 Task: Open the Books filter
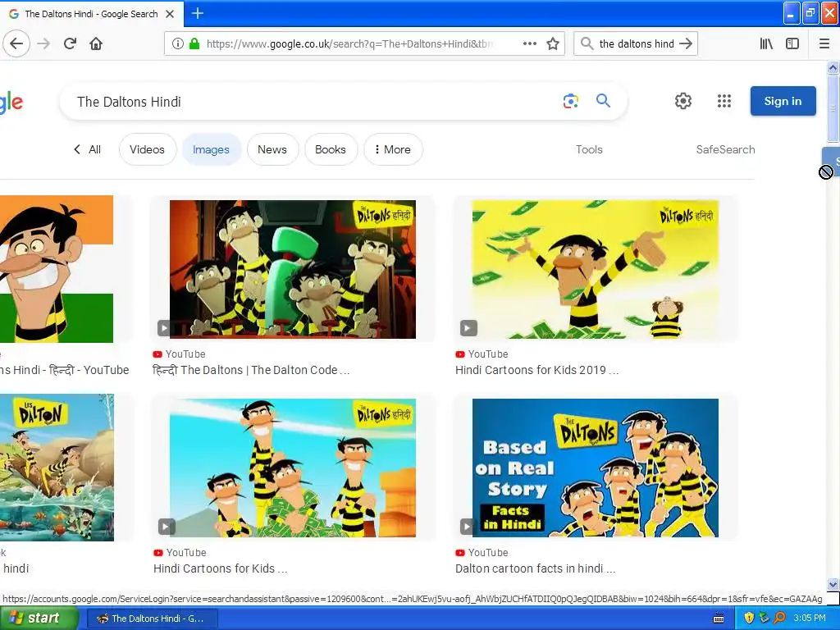click(x=331, y=149)
